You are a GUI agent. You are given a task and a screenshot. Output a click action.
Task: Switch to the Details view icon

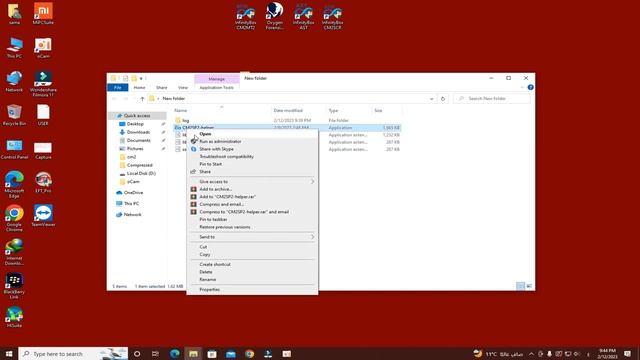pos(520,287)
